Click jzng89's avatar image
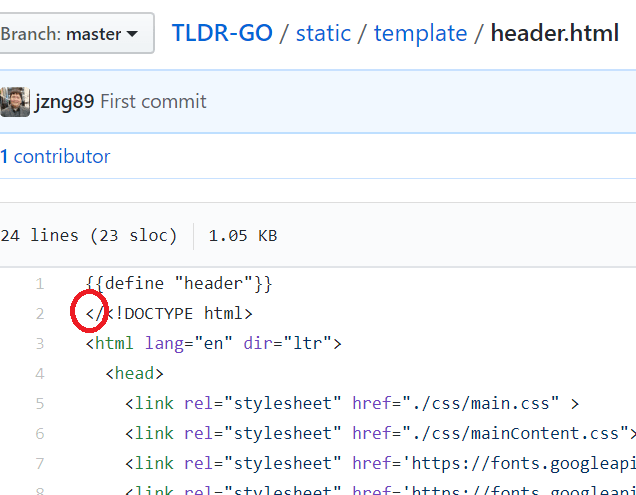 click(14, 101)
